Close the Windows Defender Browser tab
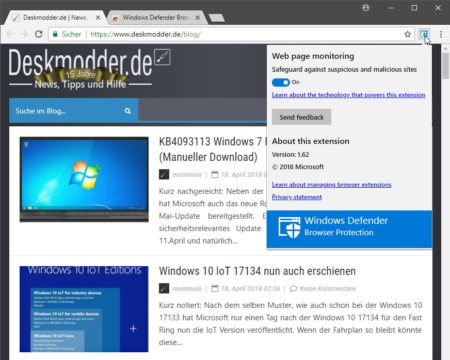 click(197, 17)
